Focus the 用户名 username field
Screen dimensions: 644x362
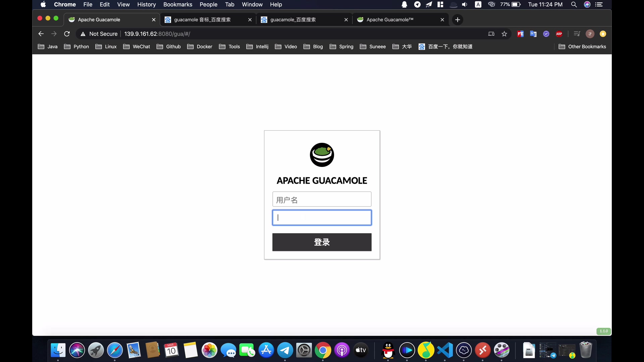[x=322, y=199]
